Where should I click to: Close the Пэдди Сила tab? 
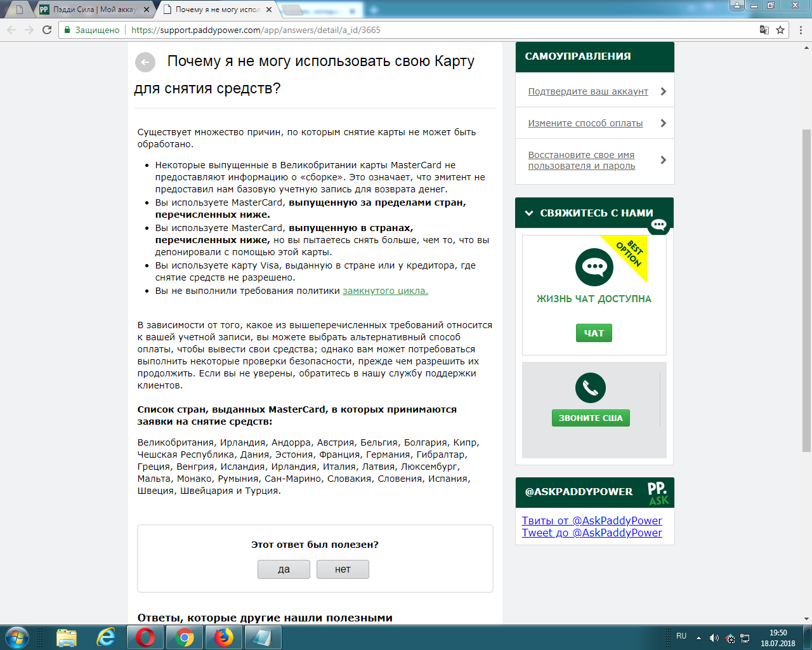pyautogui.click(x=147, y=10)
